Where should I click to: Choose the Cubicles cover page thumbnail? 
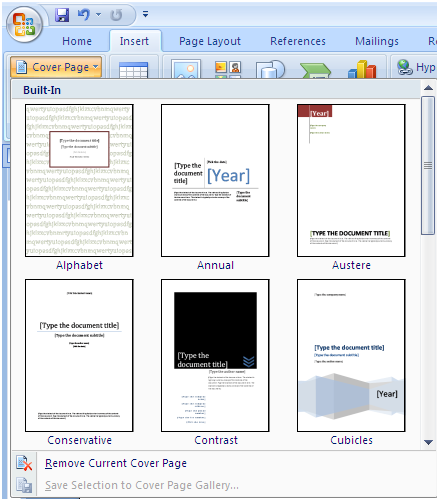pyautogui.click(x=351, y=355)
